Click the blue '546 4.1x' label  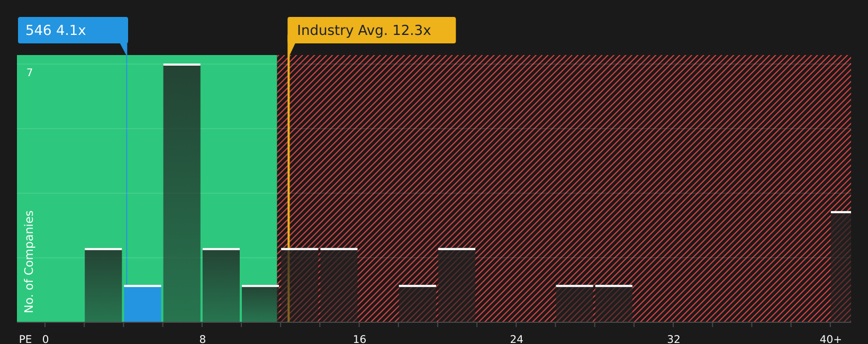(73, 30)
